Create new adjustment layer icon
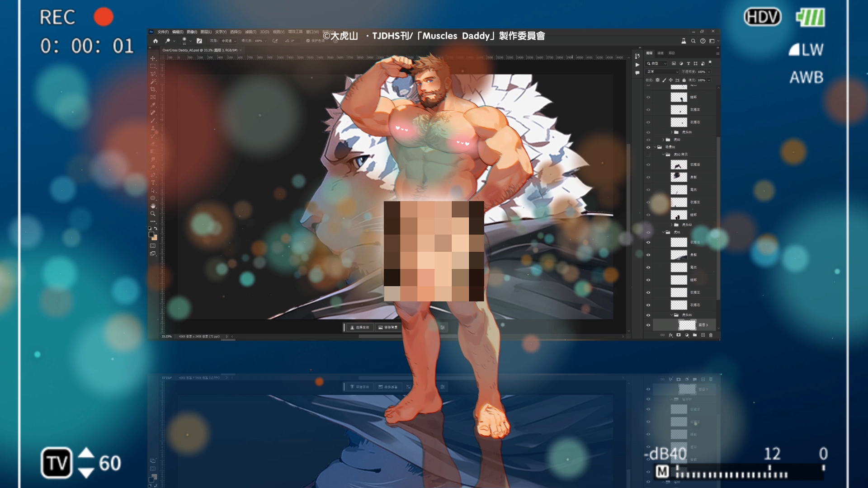This screenshot has height=488, width=868. coord(687,335)
